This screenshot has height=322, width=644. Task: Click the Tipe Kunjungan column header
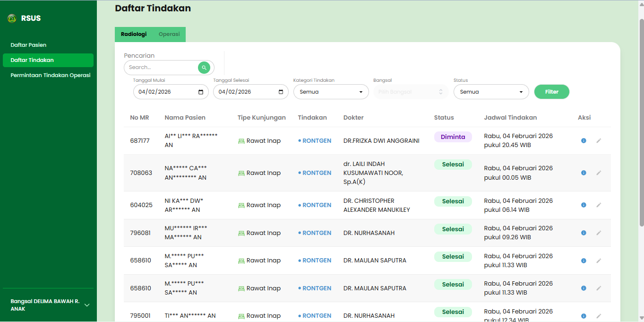click(261, 117)
